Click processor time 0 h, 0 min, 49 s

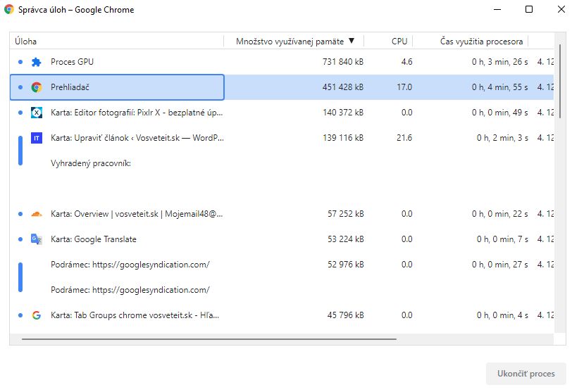click(499, 113)
